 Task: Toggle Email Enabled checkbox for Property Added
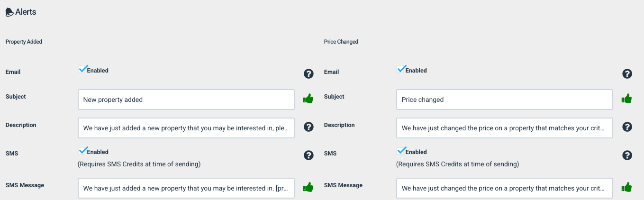point(82,69)
